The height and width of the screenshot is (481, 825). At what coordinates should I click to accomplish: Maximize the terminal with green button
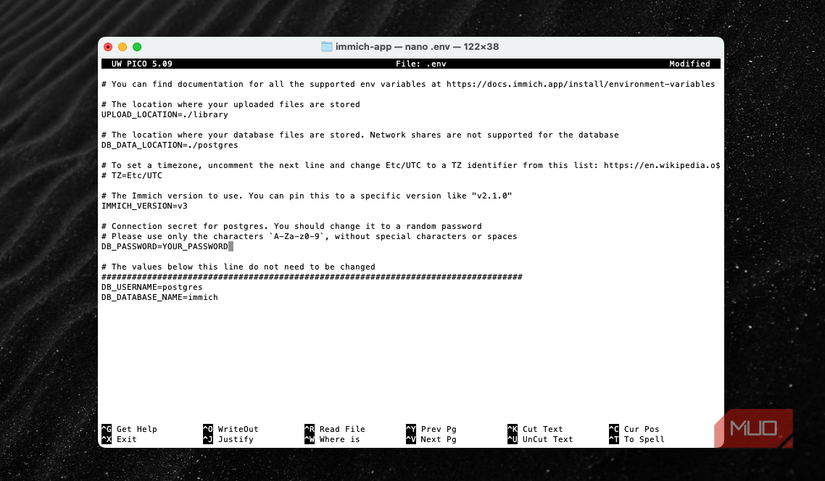[x=137, y=47]
